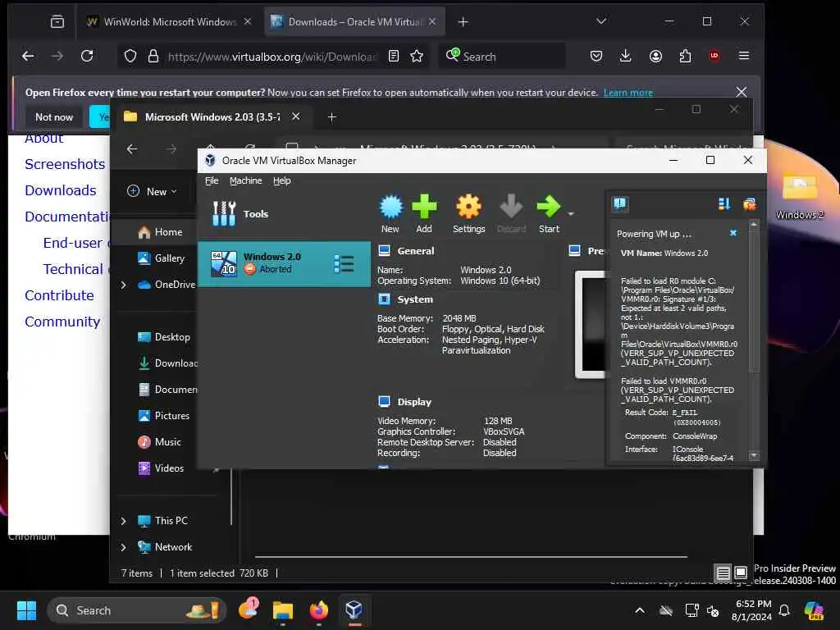This screenshot has height=630, width=840.
Task: Open Pictures in File Explorer sidebar
Action: click(x=164, y=416)
